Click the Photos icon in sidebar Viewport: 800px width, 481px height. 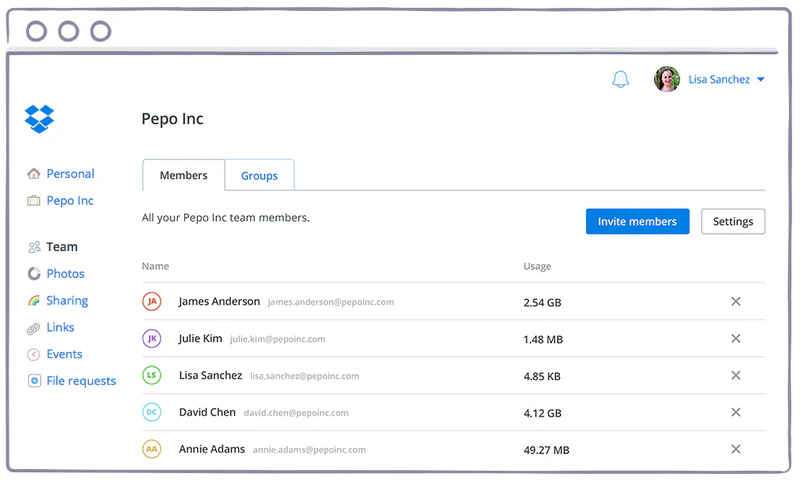(x=34, y=274)
